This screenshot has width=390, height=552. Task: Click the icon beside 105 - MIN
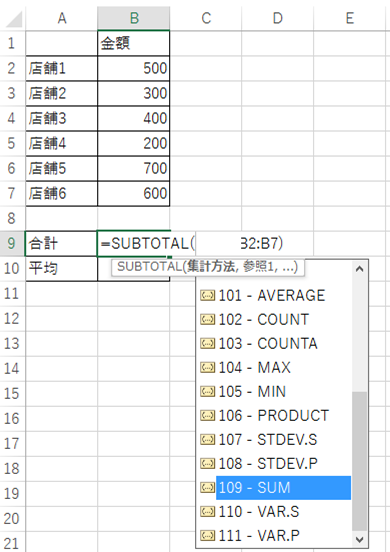[x=207, y=391]
